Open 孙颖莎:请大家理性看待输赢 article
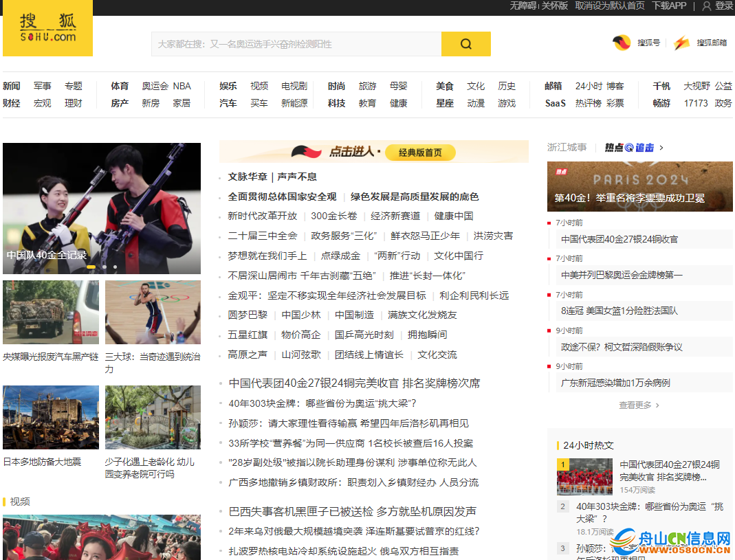This screenshot has width=735, height=560. tap(349, 423)
